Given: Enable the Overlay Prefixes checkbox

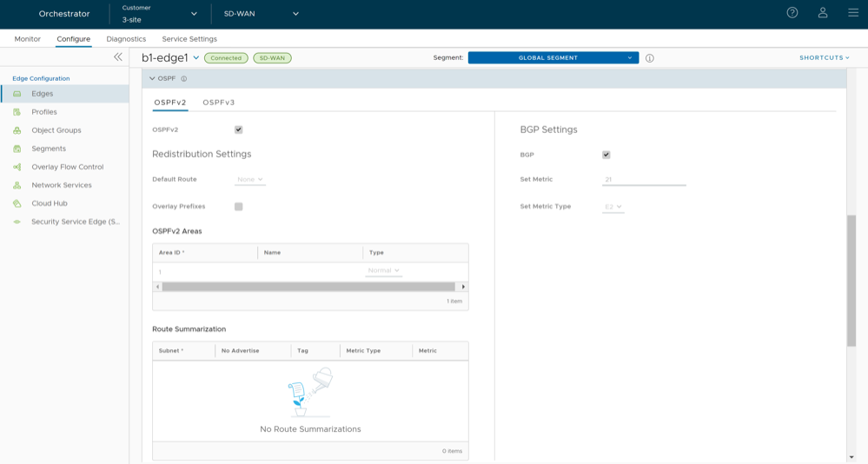Looking at the screenshot, I should 238,207.
